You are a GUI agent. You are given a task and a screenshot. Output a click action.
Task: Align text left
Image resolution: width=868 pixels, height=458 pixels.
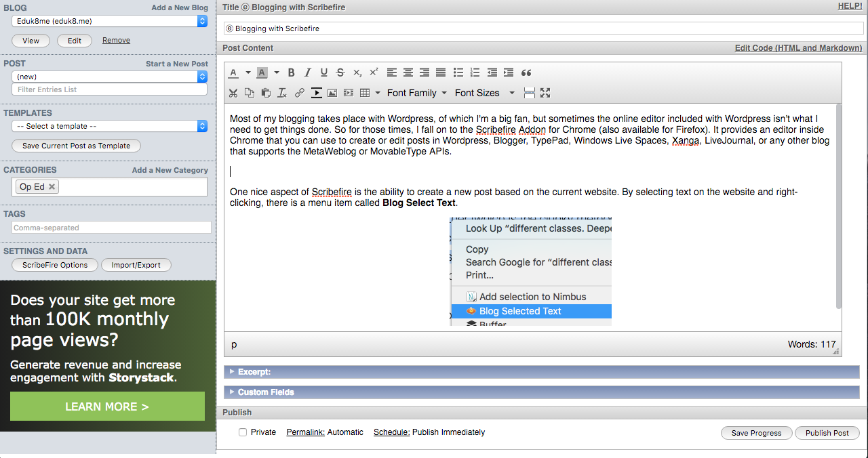[392, 72]
